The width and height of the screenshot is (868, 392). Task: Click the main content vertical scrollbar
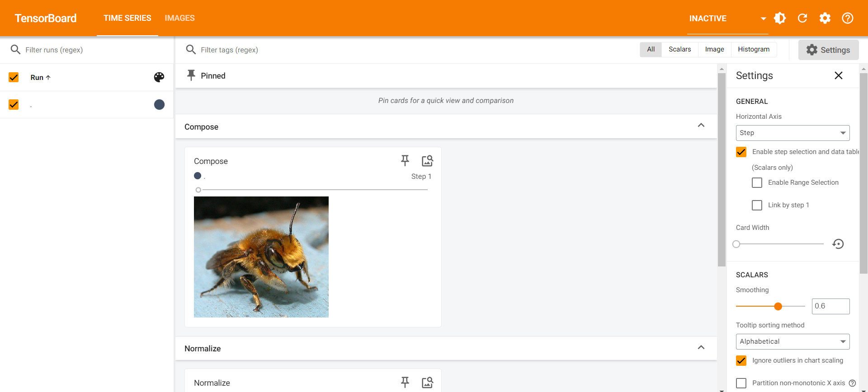(x=722, y=169)
